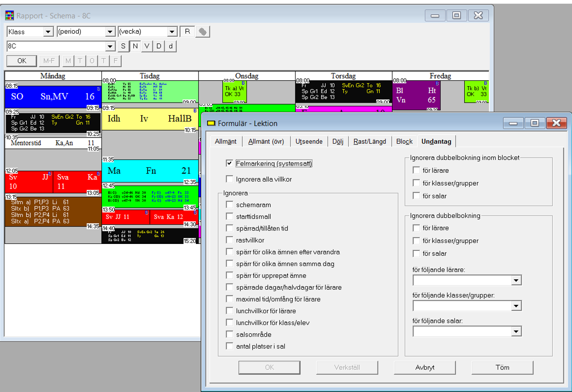Image resolution: width=572 pixels, height=392 pixels.
Task: Click the Rapport window title icon
Action: point(10,16)
